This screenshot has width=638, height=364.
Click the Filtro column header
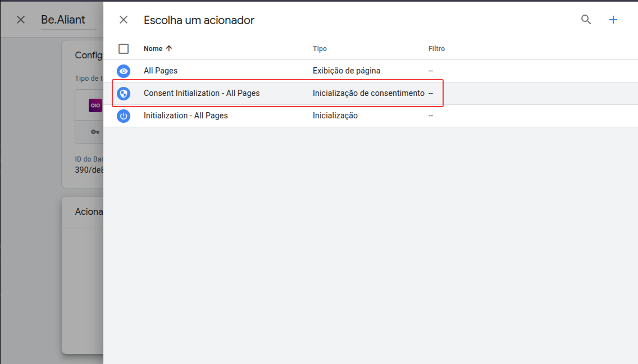[x=436, y=48]
